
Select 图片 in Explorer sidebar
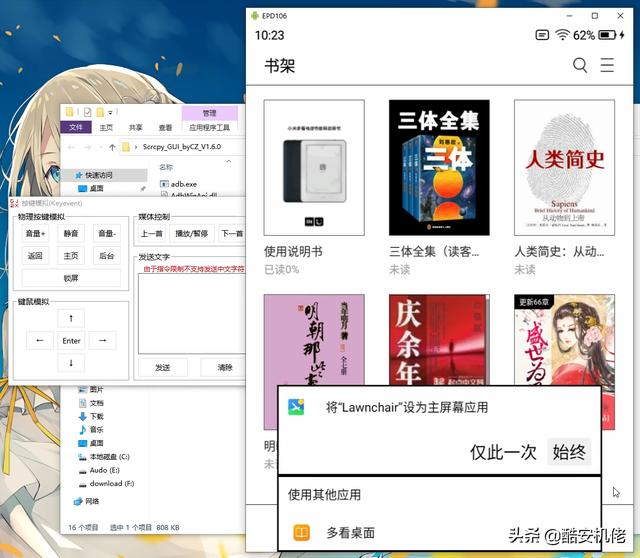(x=91, y=389)
